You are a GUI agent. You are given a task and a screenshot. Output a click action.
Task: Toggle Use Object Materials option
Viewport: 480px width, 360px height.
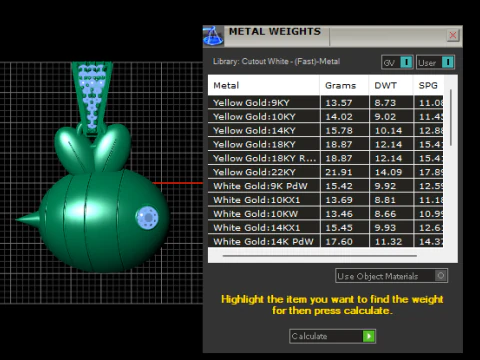391,276
